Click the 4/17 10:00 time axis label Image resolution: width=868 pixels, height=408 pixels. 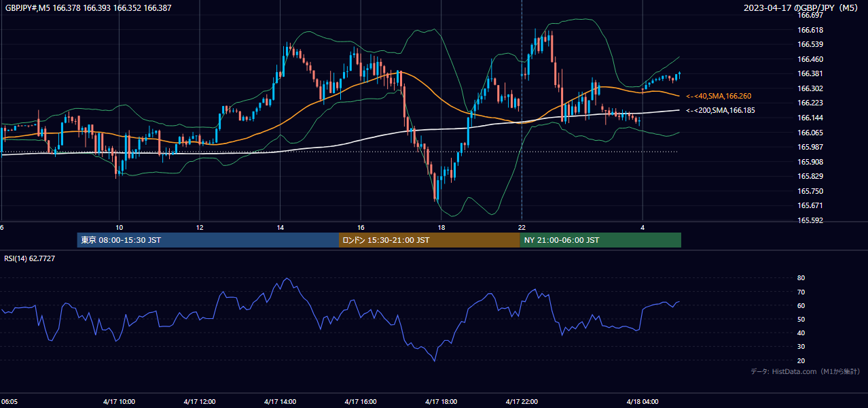coord(120,402)
